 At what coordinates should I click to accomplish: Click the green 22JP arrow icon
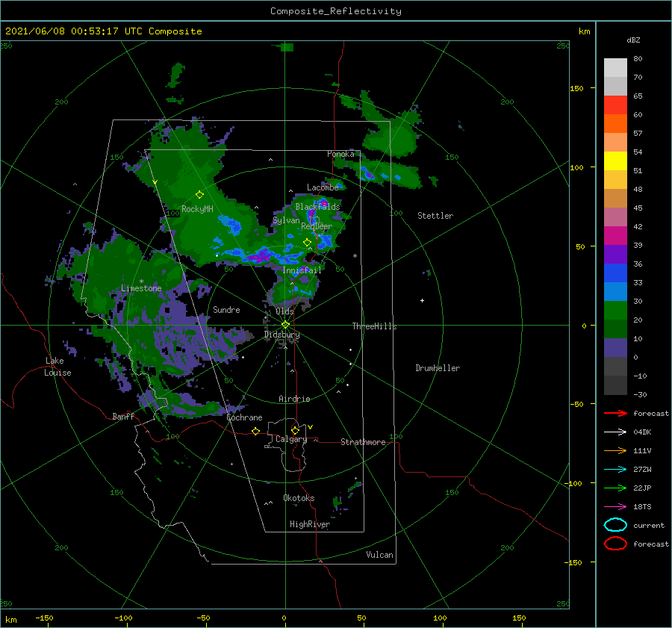pos(615,488)
